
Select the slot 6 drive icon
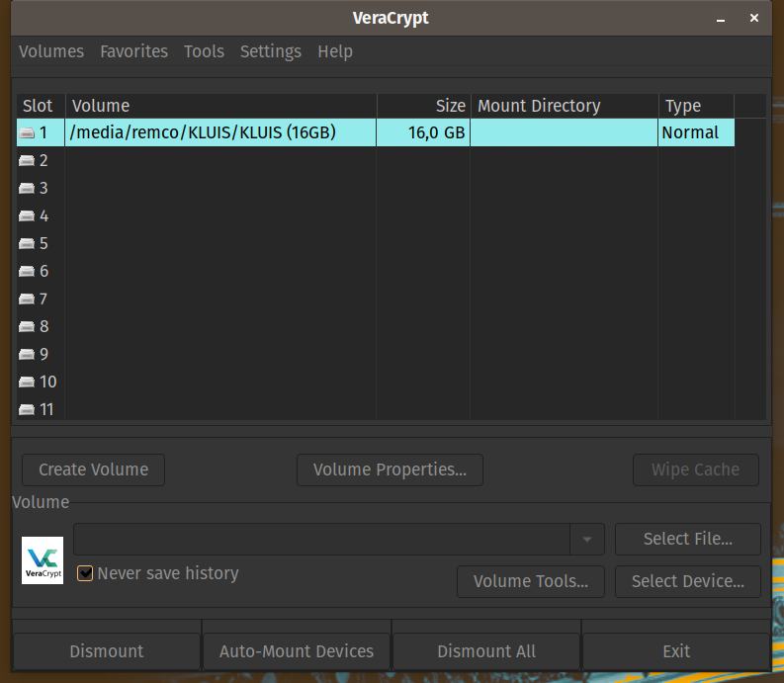pyautogui.click(x=27, y=271)
